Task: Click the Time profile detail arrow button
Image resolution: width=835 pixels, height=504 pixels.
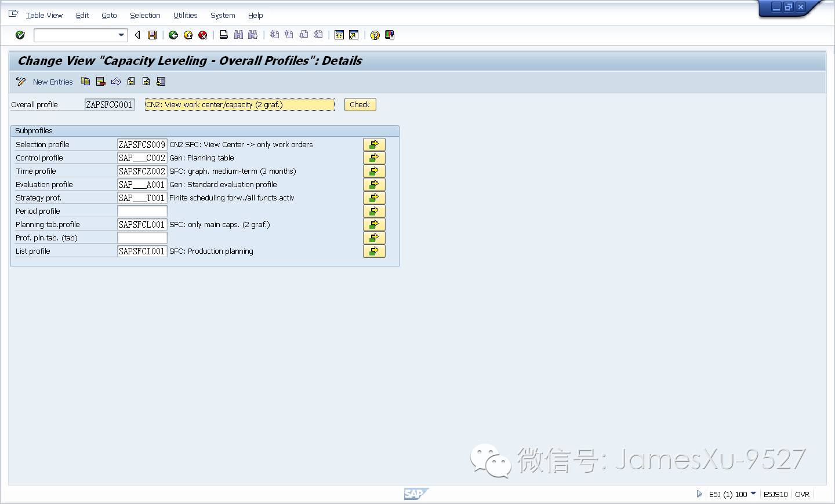Action: click(x=374, y=171)
